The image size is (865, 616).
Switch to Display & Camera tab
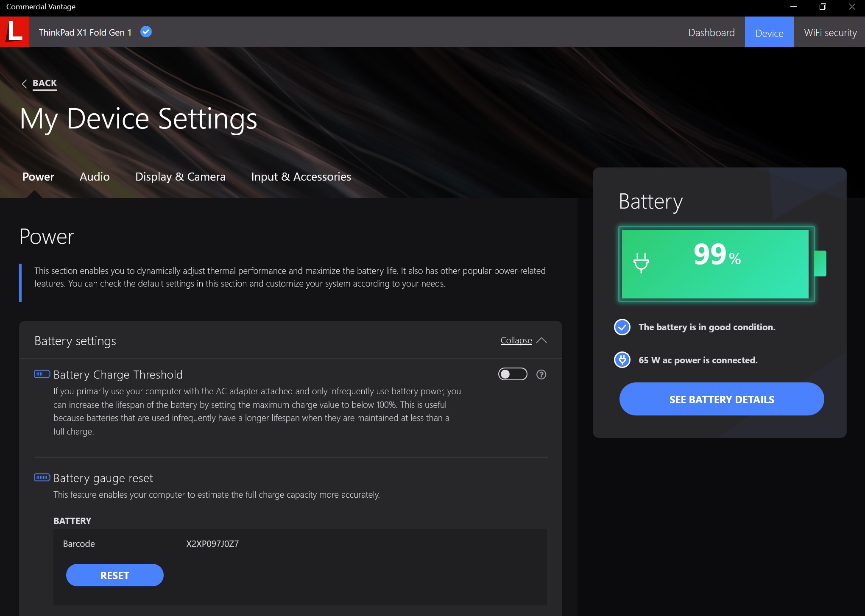tap(180, 177)
